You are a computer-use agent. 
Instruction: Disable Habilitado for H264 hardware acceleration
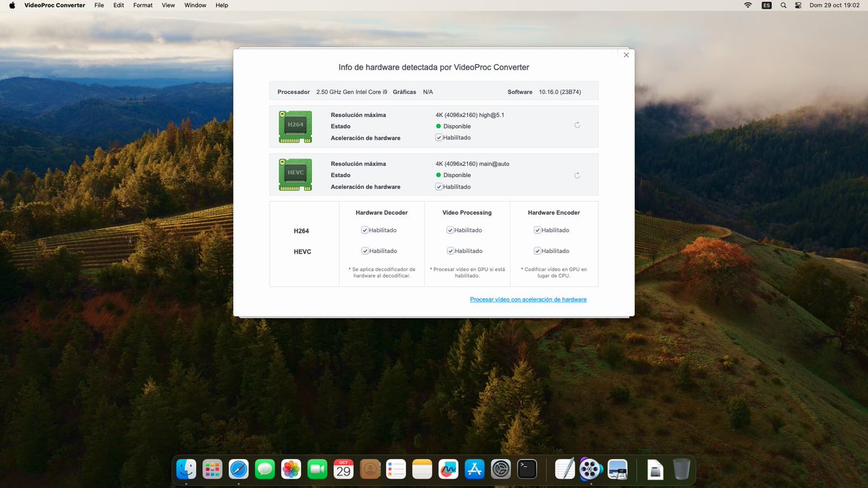point(438,137)
